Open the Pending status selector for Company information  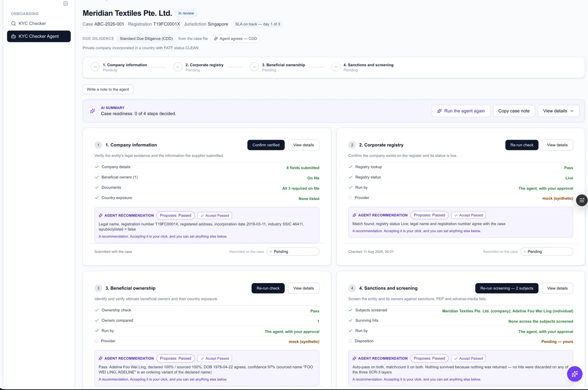293,252
